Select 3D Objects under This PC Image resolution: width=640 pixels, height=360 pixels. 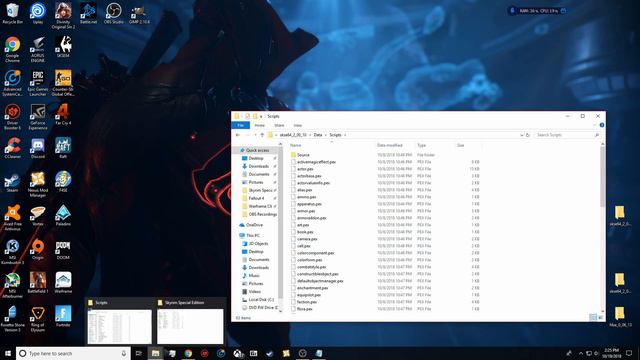259,244
